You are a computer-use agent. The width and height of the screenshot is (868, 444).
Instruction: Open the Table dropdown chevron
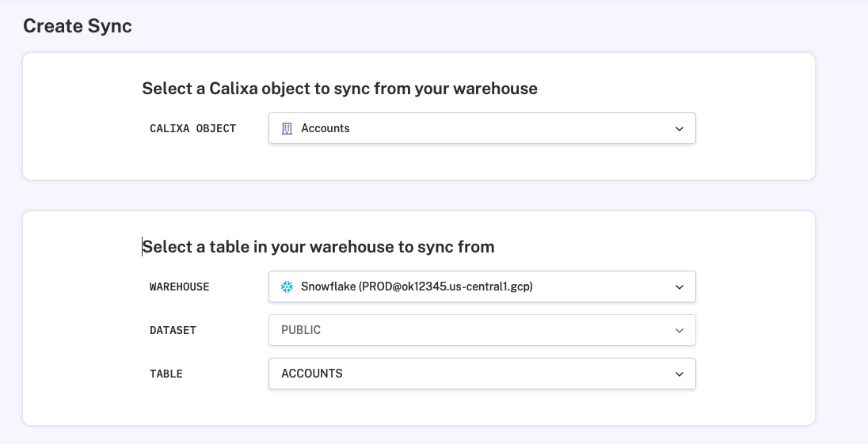click(679, 374)
